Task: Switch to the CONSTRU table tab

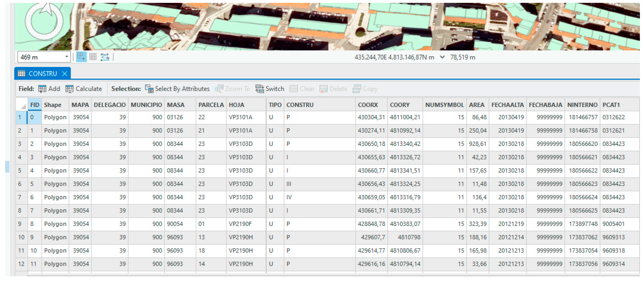Action: point(42,74)
